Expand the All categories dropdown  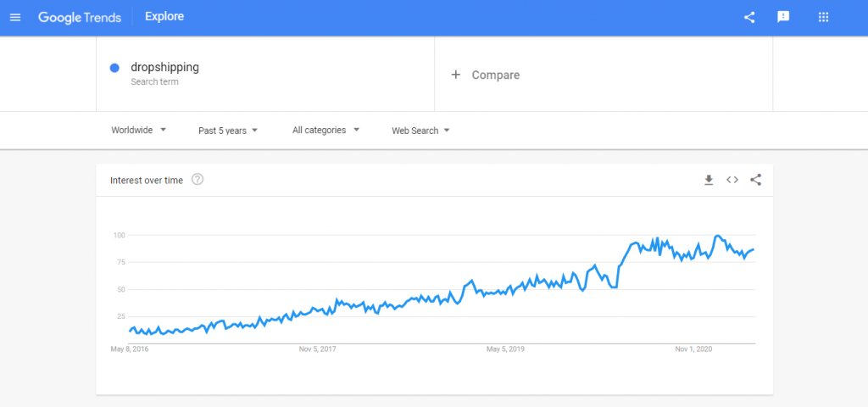pos(326,130)
